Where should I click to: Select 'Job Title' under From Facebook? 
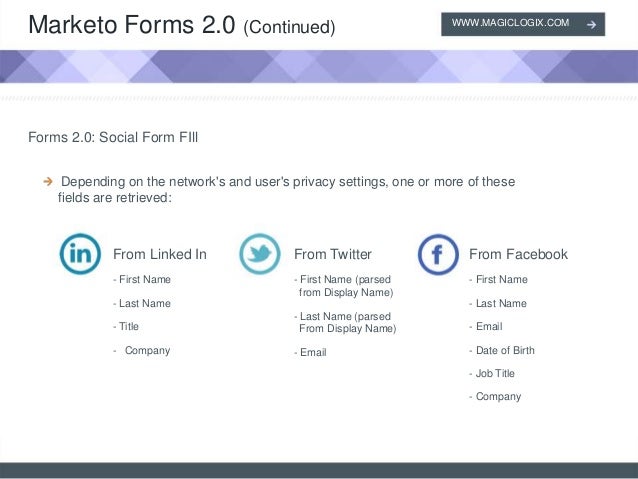coord(495,373)
